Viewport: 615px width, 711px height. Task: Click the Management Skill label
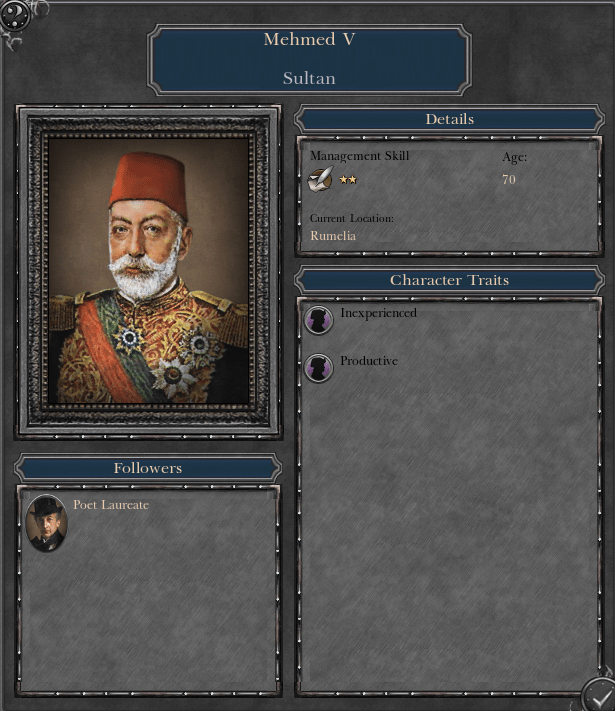(x=360, y=156)
